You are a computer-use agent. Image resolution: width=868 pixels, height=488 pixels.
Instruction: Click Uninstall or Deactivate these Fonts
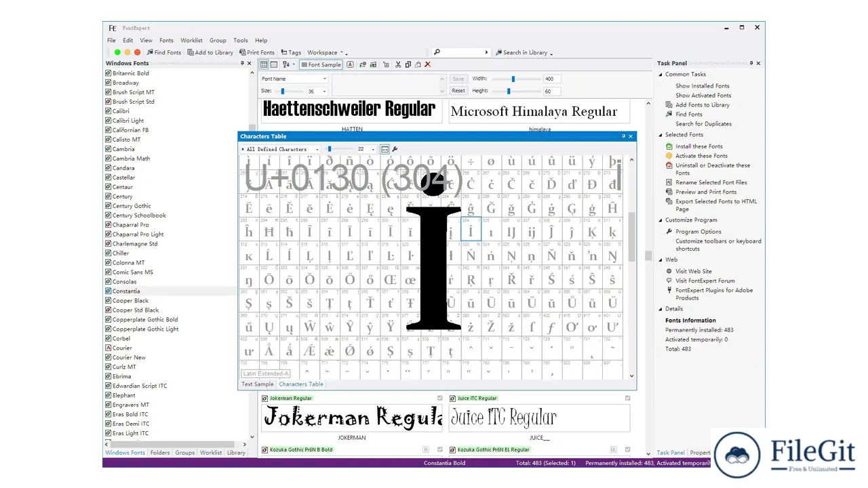coord(708,169)
